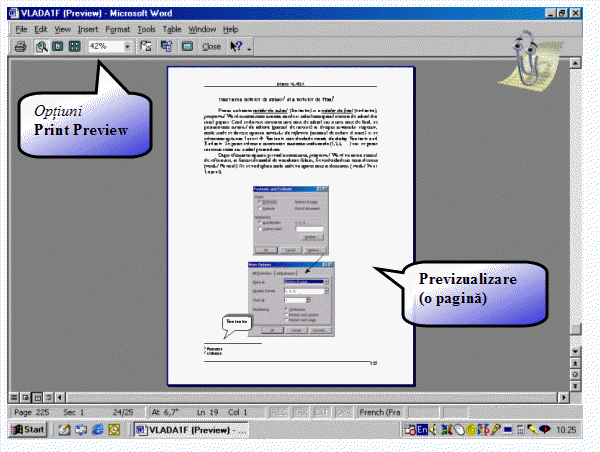Open the Table menu
The height and width of the screenshot is (452, 600).
[172, 29]
